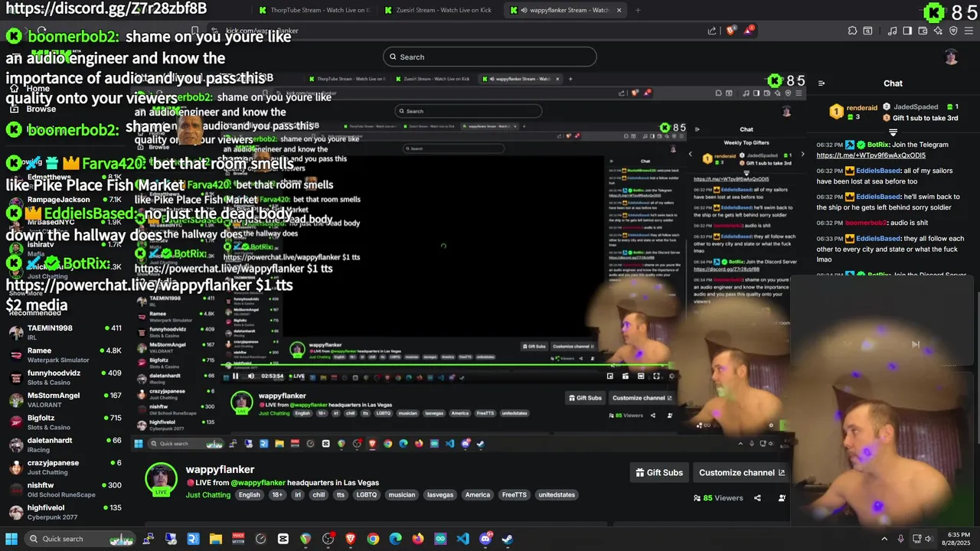The width and height of the screenshot is (980, 551).
Task: Open Ramee recommended channel
Action: 65,355
